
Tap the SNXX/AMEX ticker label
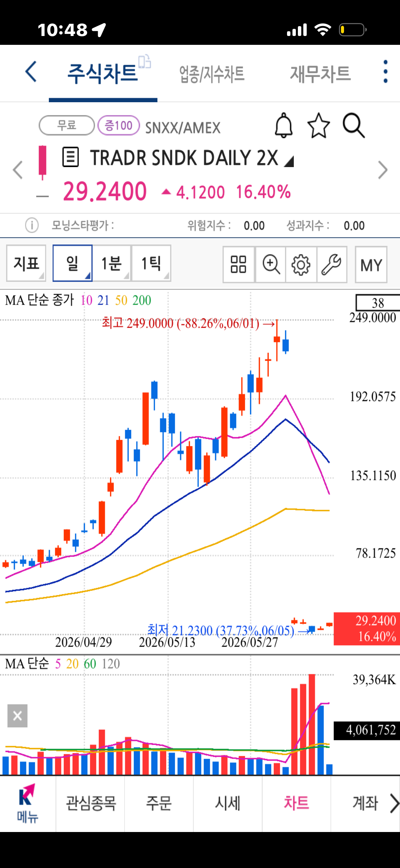pyautogui.click(x=183, y=128)
